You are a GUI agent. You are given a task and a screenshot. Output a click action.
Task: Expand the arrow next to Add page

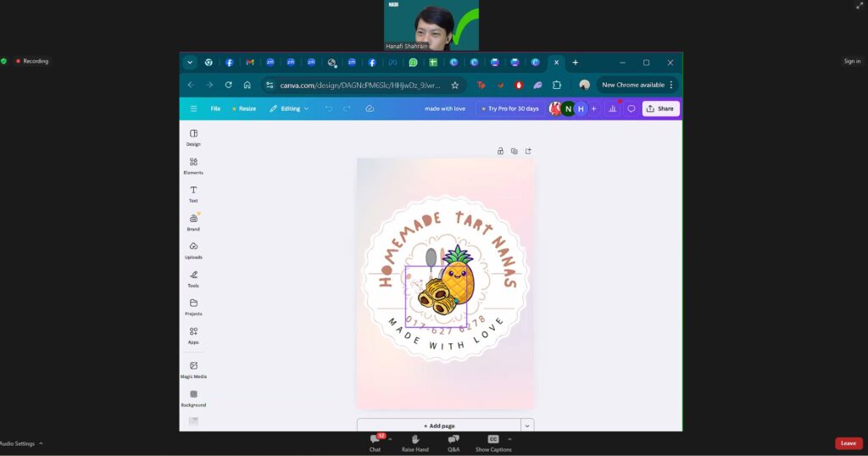[x=527, y=425]
